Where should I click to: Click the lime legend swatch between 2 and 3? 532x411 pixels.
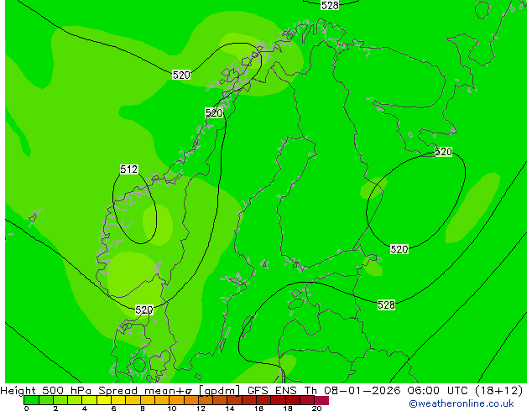click(60, 400)
